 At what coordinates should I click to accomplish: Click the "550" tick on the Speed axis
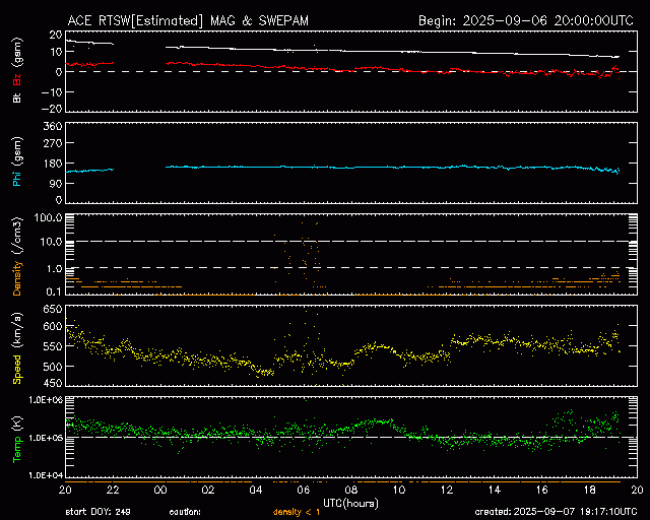pyautogui.click(x=53, y=347)
